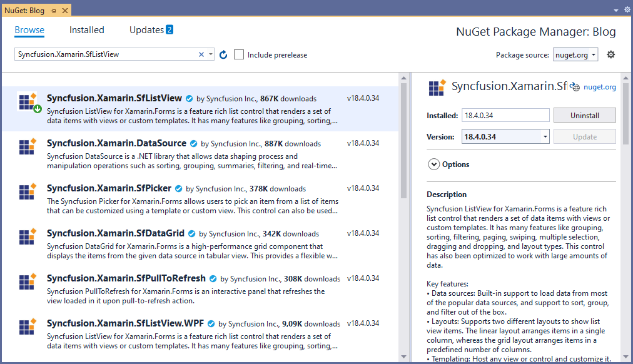
Task: Select the Syncfusion.Xamarin.DataSource package title
Action: pos(117,143)
